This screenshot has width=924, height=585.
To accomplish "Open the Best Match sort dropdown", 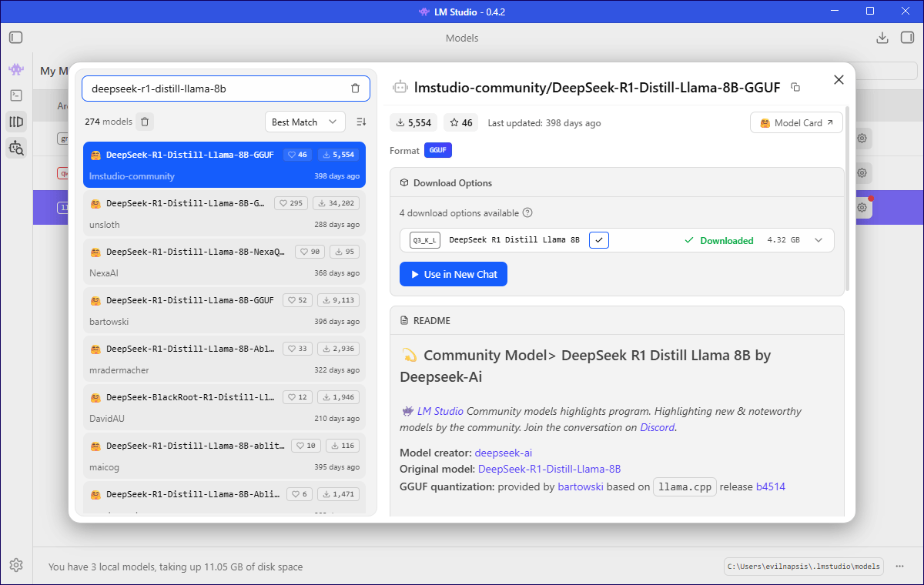I will (305, 122).
